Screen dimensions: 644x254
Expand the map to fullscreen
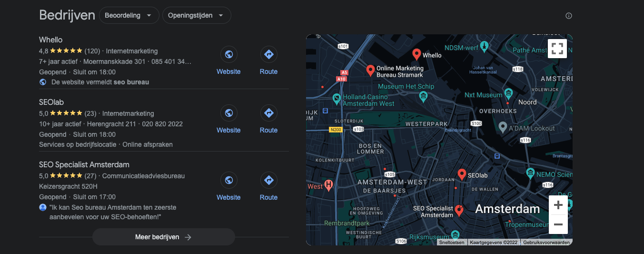557,48
